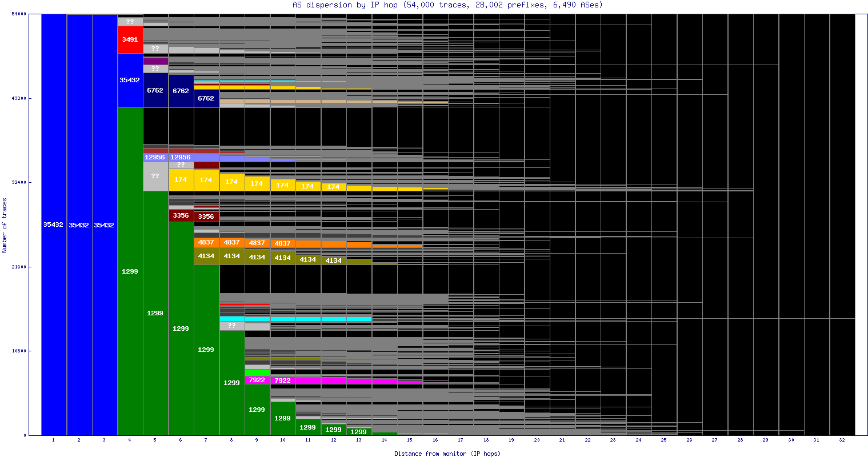The height and width of the screenshot is (457, 868).
Task: Click the x-axis tick label 32
Action: [842, 440]
